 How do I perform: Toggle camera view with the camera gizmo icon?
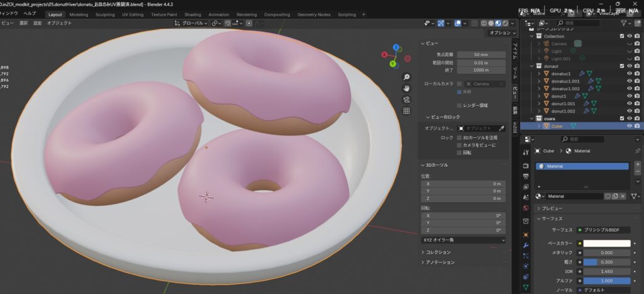[x=406, y=99]
